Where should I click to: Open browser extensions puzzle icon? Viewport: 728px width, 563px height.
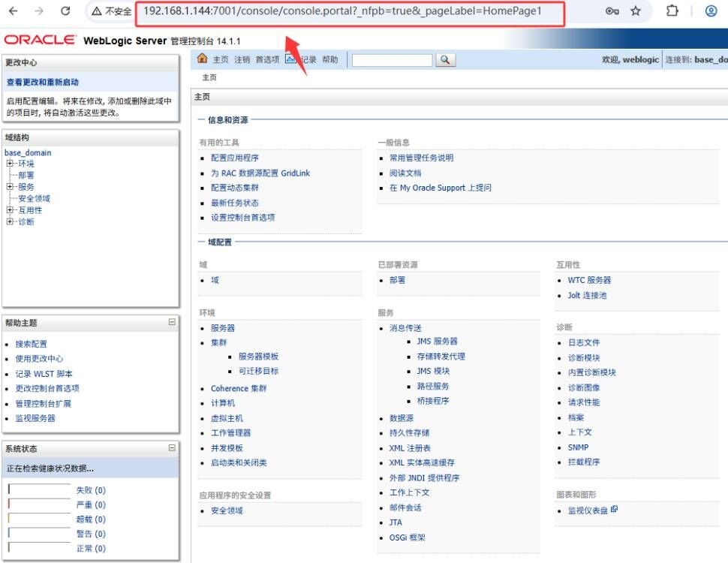[672, 11]
